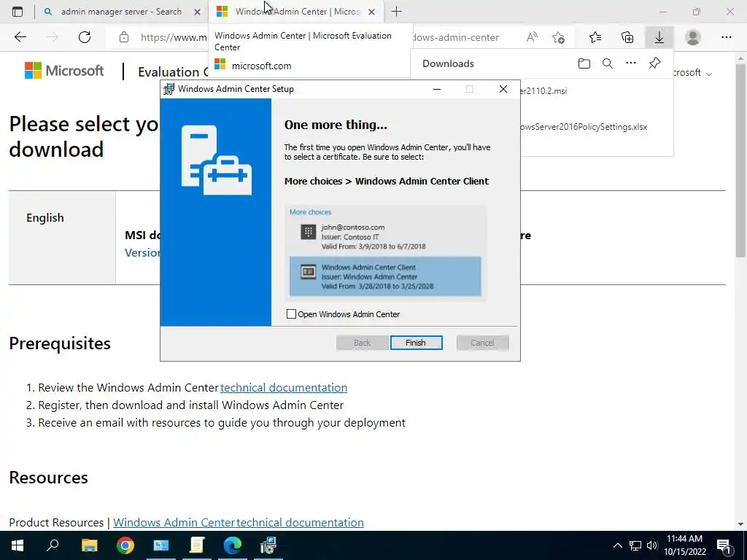The height and width of the screenshot is (560, 747).
Task: Select the Windows Admin Center Client certificate
Action: click(x=385, y=276)
